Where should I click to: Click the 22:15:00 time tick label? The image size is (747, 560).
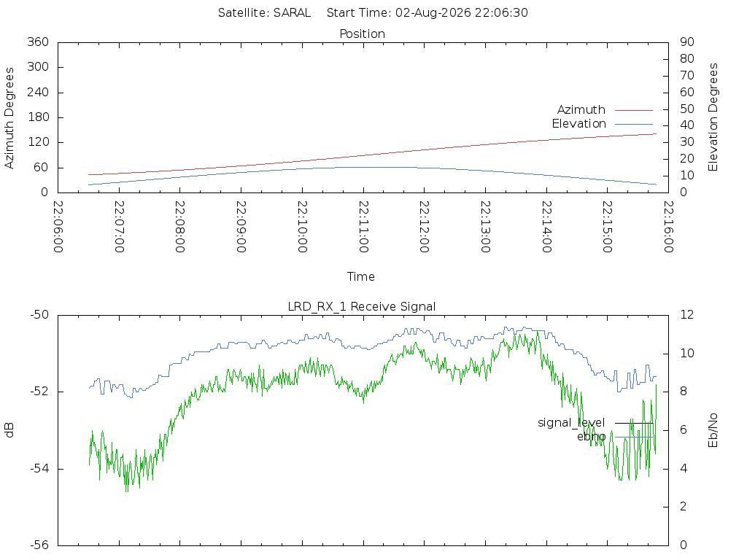[608, 227]
